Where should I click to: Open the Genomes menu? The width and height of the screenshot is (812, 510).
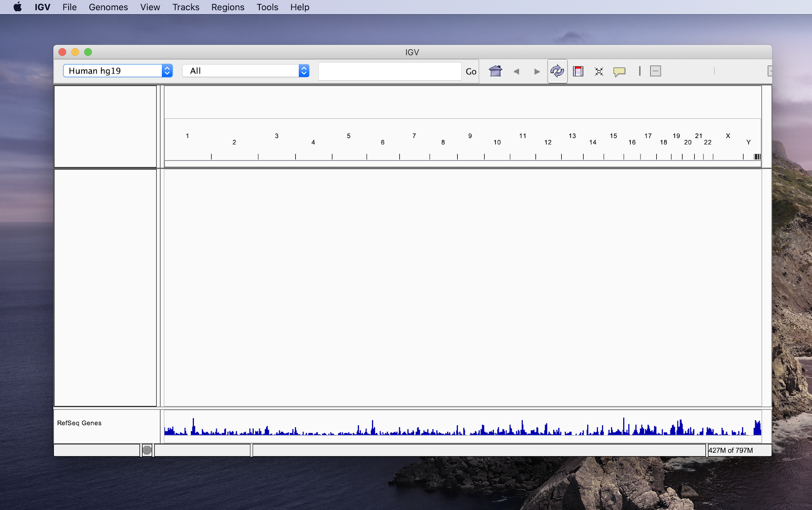pos(108,7)
